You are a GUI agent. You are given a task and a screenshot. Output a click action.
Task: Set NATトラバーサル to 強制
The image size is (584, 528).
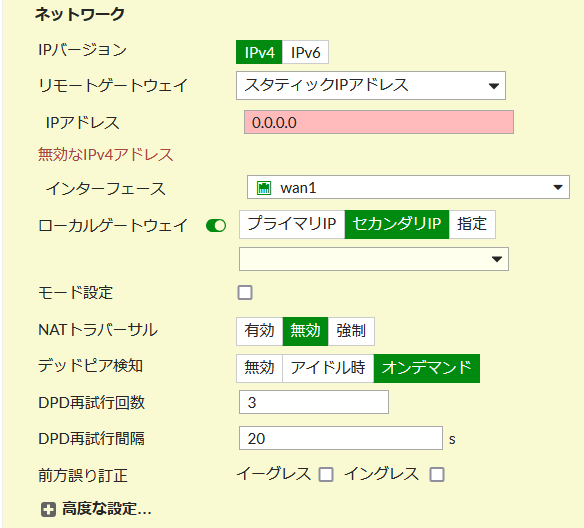[351, 331]
